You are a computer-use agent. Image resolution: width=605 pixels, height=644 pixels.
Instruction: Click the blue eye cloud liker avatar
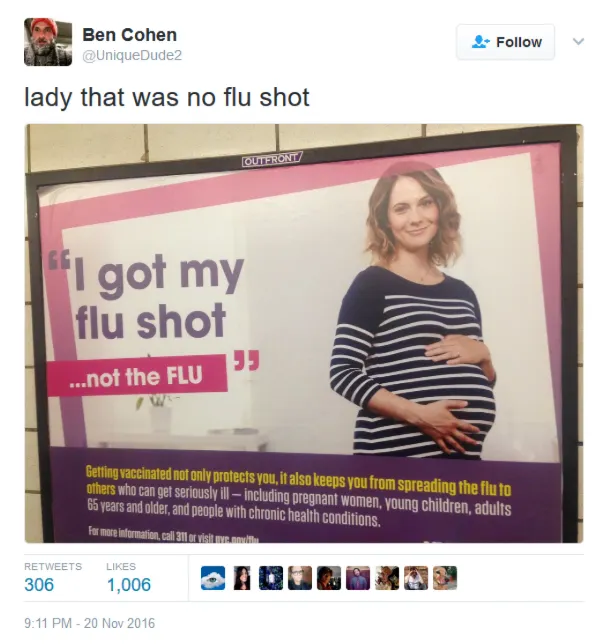213,578
